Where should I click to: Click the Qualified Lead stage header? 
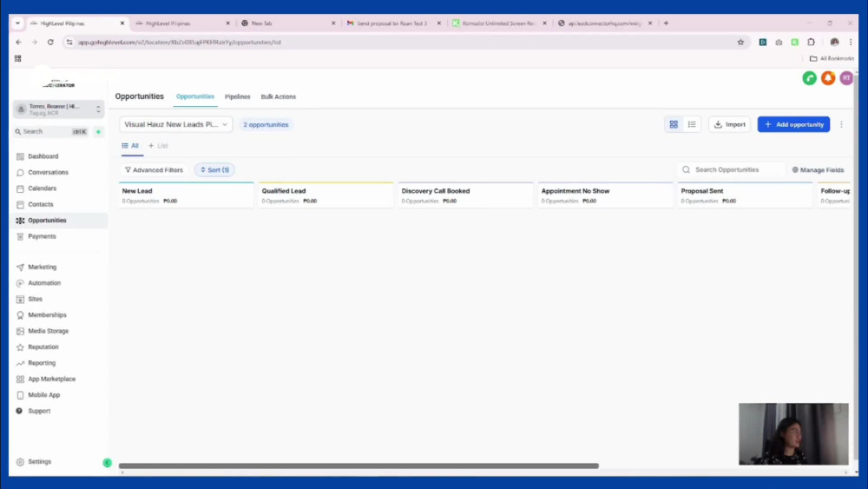(326, 195)
